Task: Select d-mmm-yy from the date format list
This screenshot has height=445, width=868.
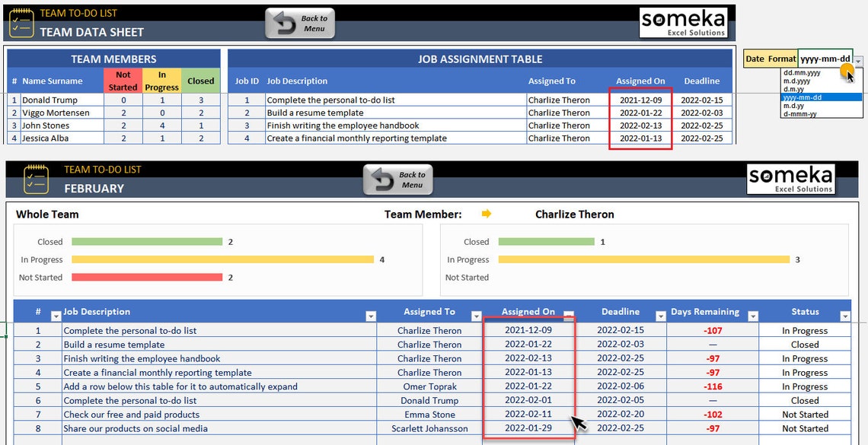Action: click(800, 114)
